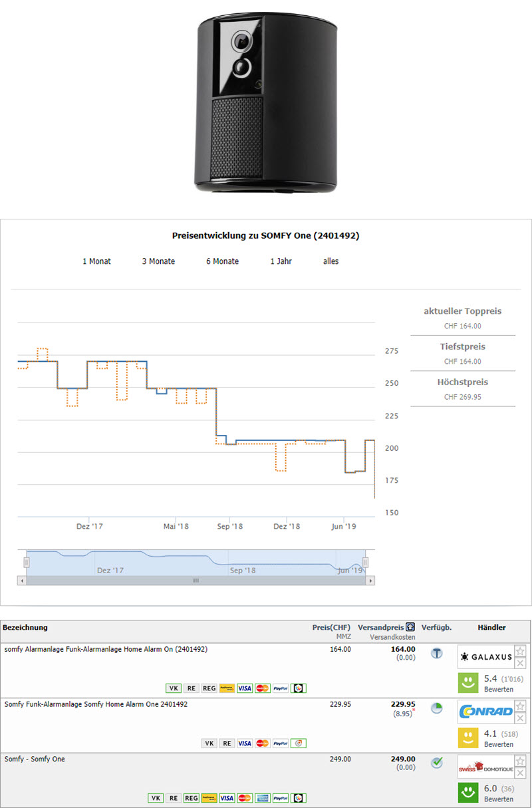Click the green smiley rating for Galaxus
Screen dimensions: 532x808
469,682
